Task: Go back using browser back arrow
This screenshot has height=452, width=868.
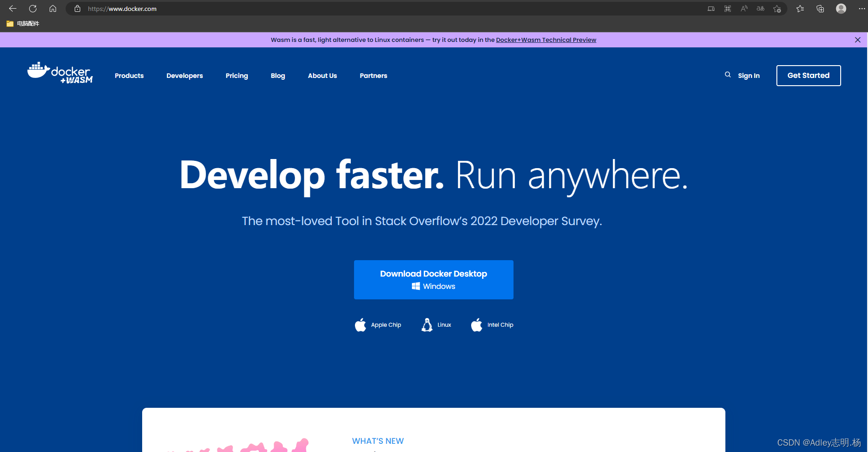Action: 13,9
